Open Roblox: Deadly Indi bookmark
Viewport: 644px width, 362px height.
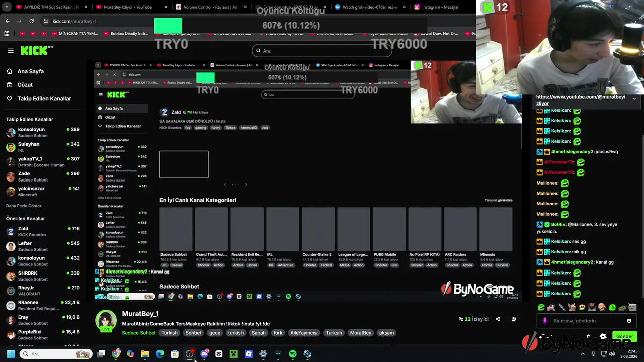coord(125,34)
